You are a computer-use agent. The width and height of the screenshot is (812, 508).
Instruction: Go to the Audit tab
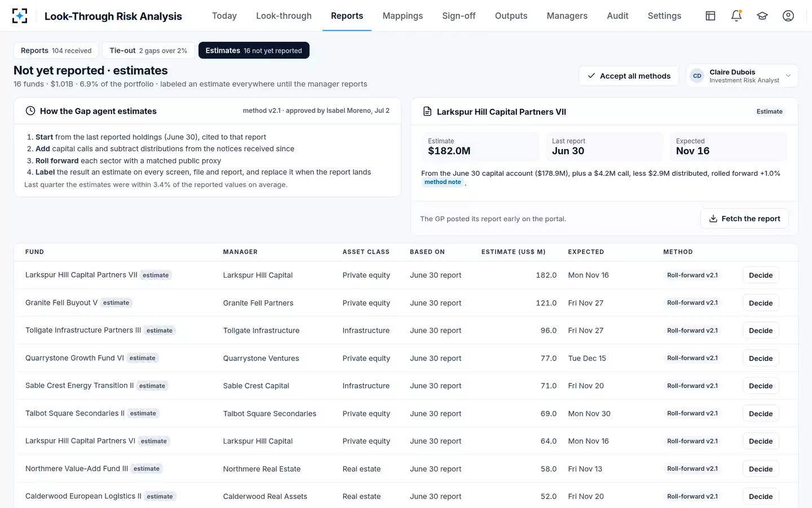(617, 16)
